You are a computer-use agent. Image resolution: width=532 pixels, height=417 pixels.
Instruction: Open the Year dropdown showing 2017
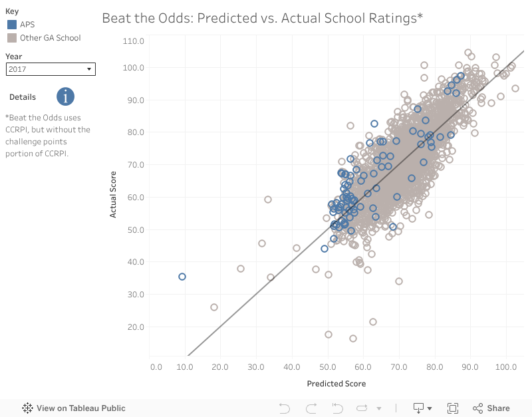[51, 69]
